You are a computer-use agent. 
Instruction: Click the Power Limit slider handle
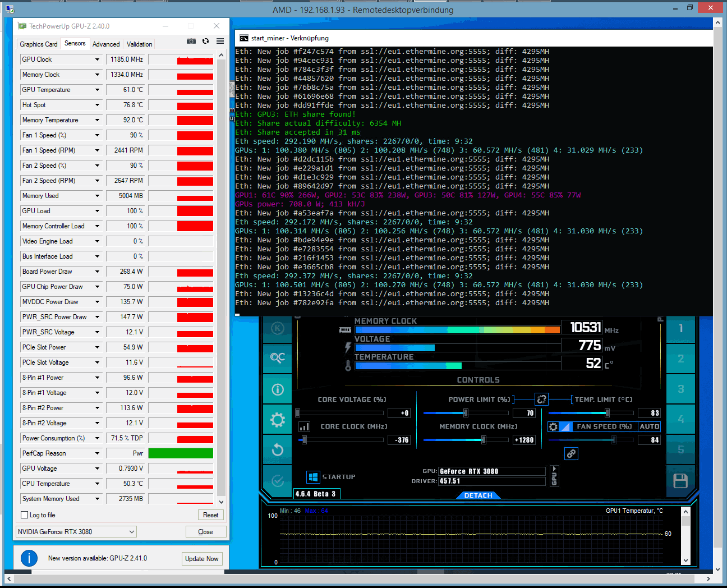(466, 413)
